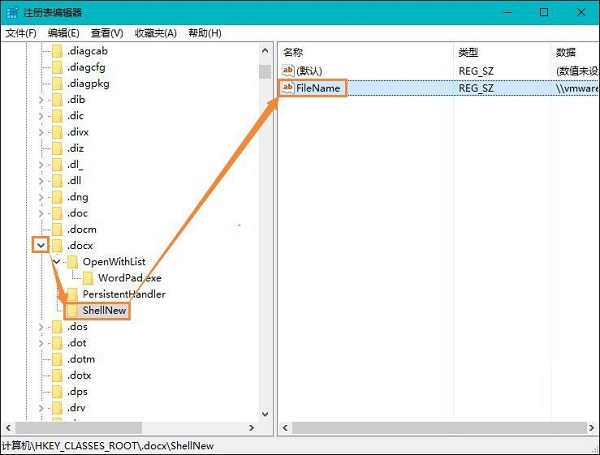The image size is (600, 455).
Task: Expand the .dotx registry key
Action: point(40,375)
